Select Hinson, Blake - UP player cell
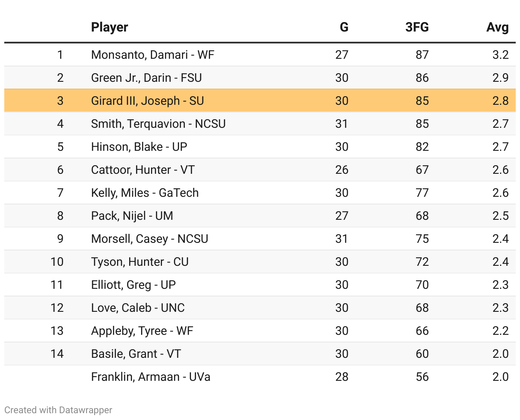The width and height of the screenshot is (520, 420). tap(139, 147)
